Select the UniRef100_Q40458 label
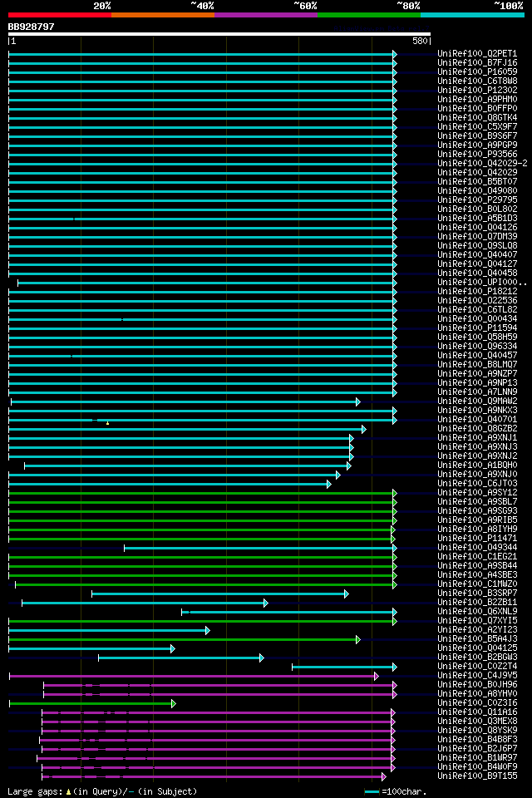The height and width of the screenshot is (798, 532). pos(477,273)
